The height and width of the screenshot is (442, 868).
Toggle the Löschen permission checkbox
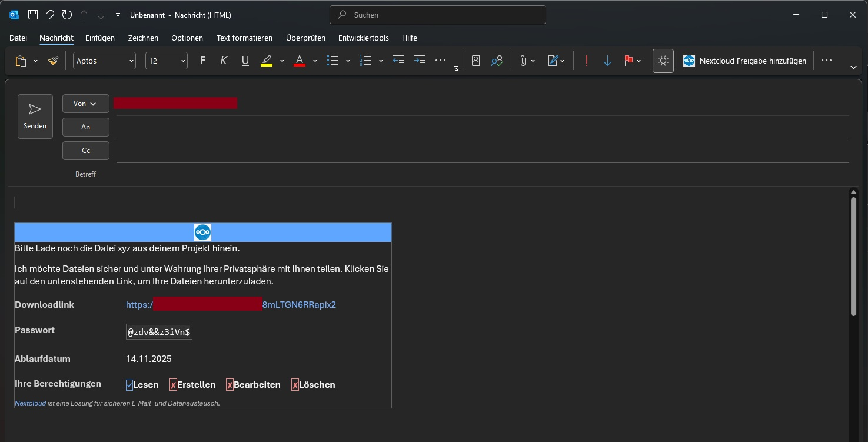tap(295, 385)
